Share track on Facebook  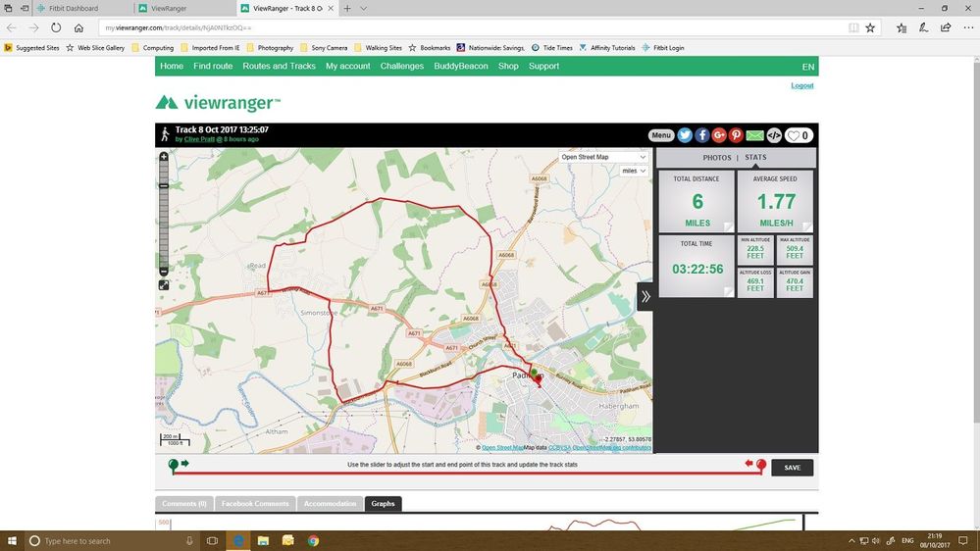point(702,135)
